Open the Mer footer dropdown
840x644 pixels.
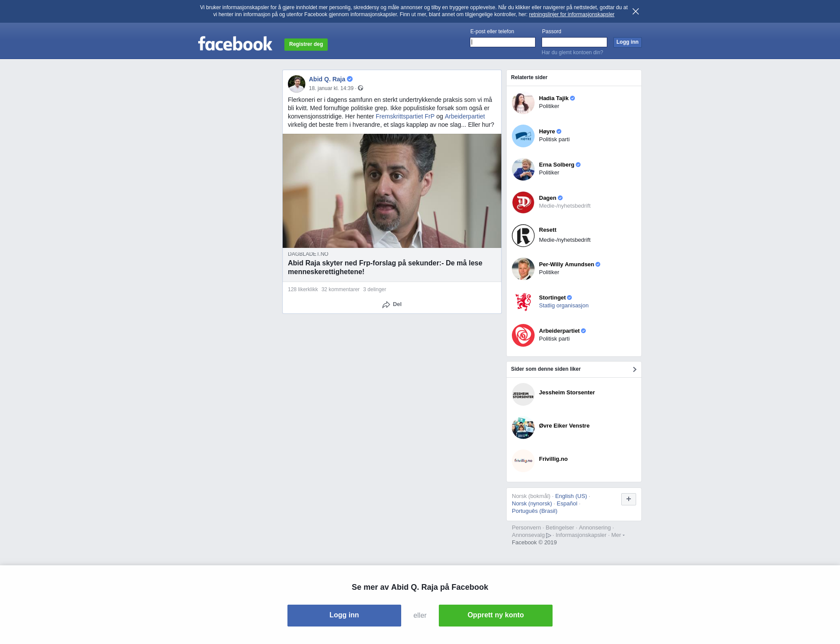pos(618,535)
